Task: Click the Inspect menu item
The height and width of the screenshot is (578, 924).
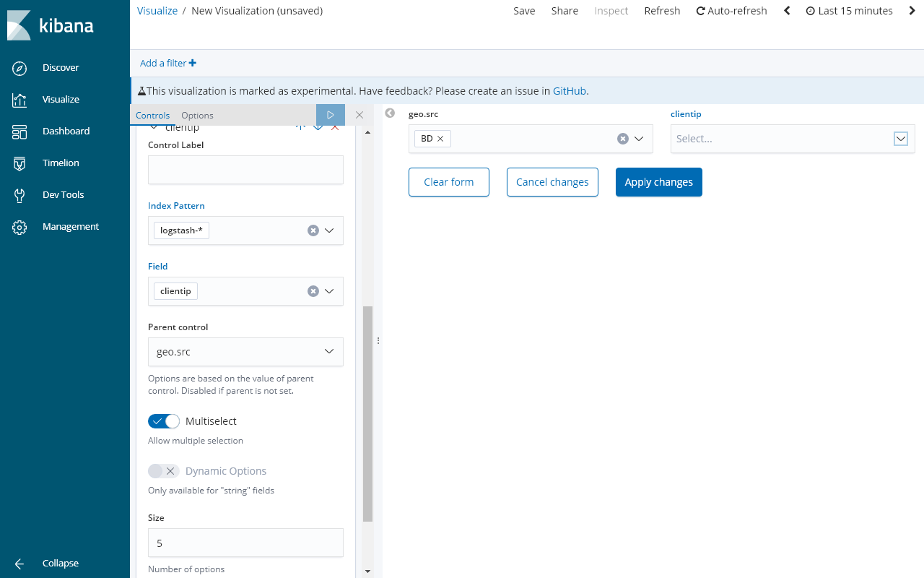Action: click(x=611, y=11)
